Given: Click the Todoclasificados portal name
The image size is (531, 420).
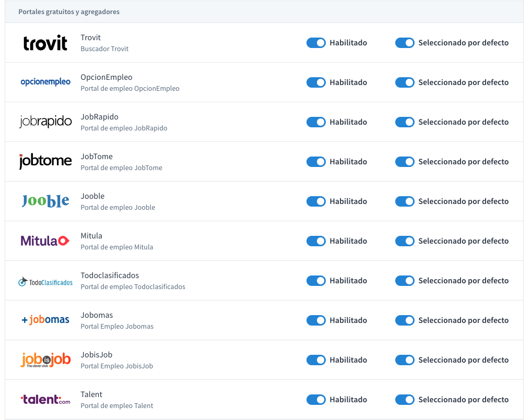Looking at the screenshot, I should tap(110, 275).
